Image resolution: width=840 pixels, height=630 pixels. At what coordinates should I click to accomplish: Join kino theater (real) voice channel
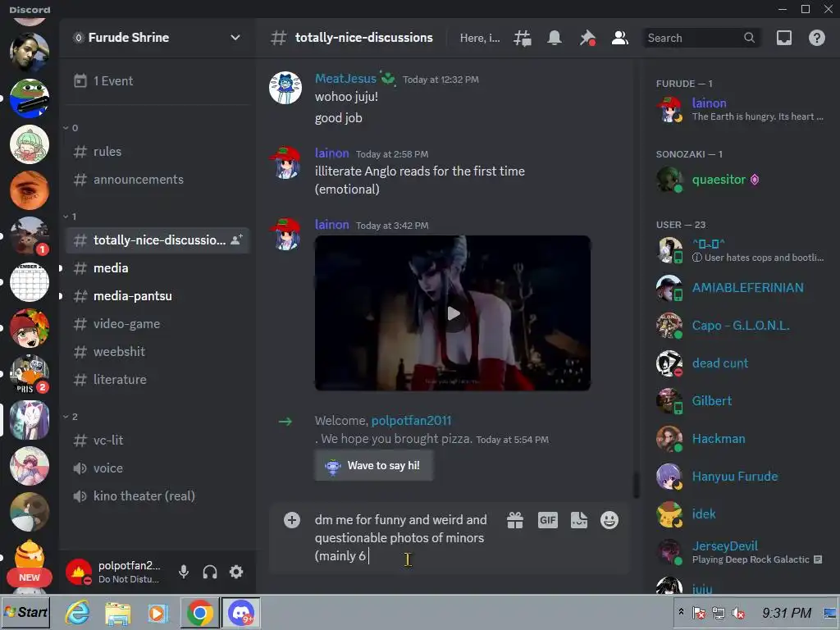point(157,496)
